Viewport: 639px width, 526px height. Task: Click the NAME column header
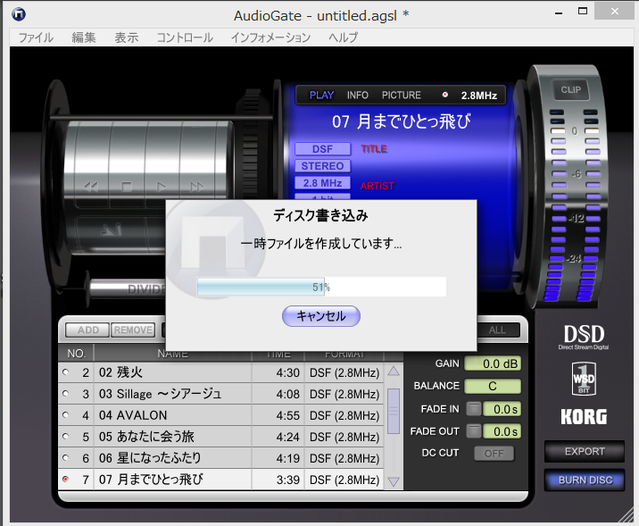173,353
